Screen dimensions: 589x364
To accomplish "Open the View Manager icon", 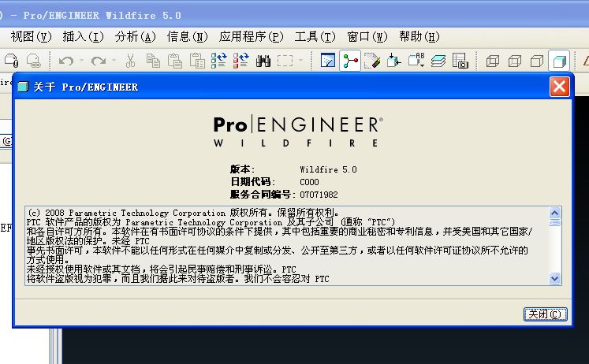I will coord(460,61).
